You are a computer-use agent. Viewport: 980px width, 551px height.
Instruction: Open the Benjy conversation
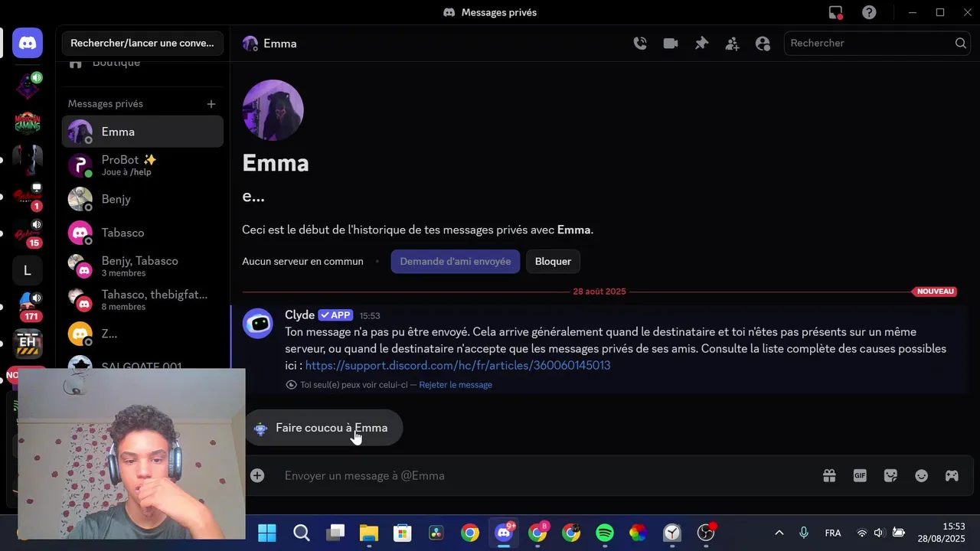142,199
